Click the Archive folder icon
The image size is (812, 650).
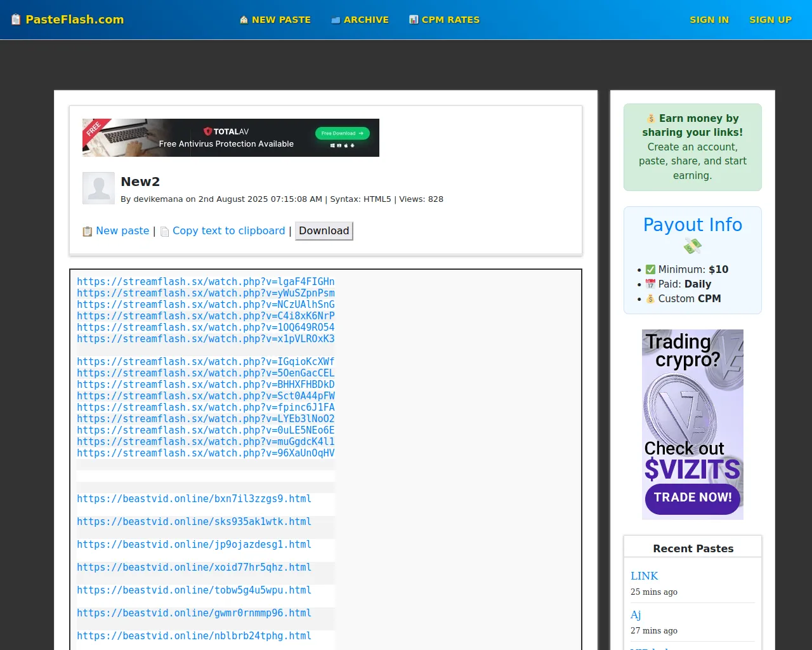pos(336,20)
